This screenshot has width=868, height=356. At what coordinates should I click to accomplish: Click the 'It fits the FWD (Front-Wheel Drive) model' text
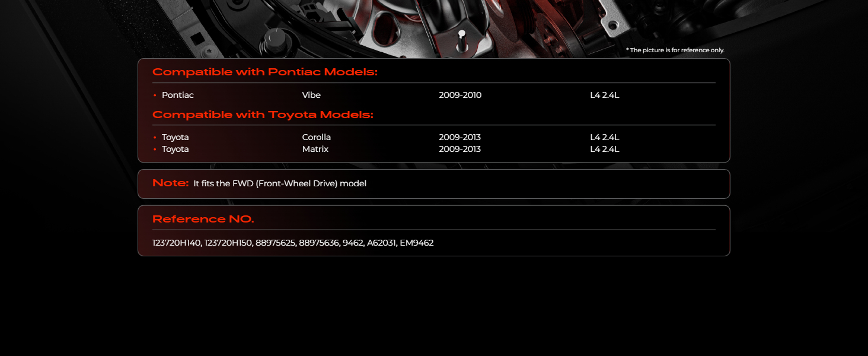280,184
